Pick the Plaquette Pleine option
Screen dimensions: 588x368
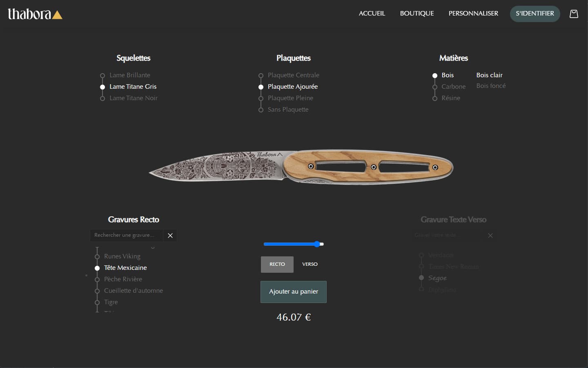pyautogui.click(x=290, y=98)
